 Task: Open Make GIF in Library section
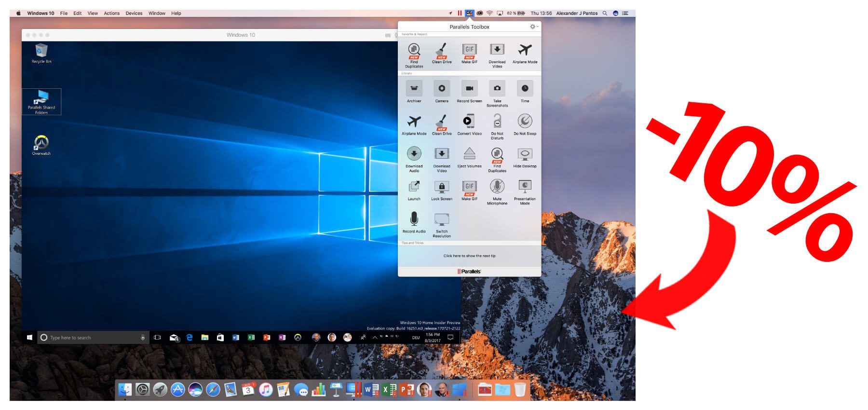[x=469, y=190]
